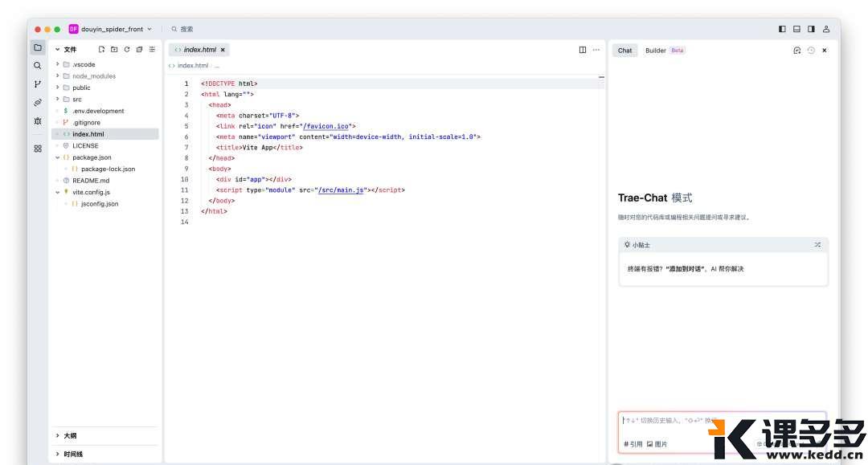Click the # 引用 reference button
This screenshot has height=465, width=868.
[633, 444]
